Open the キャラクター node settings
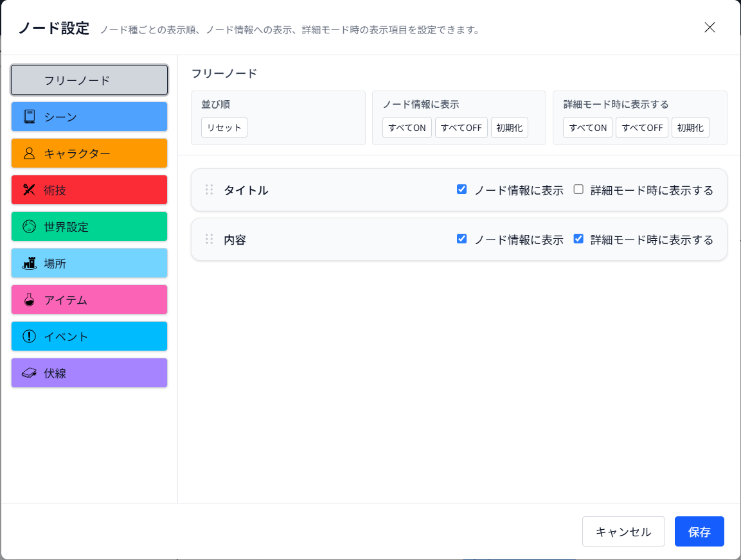Viewport: 741px width, 560px height. (x=89, y=153)
